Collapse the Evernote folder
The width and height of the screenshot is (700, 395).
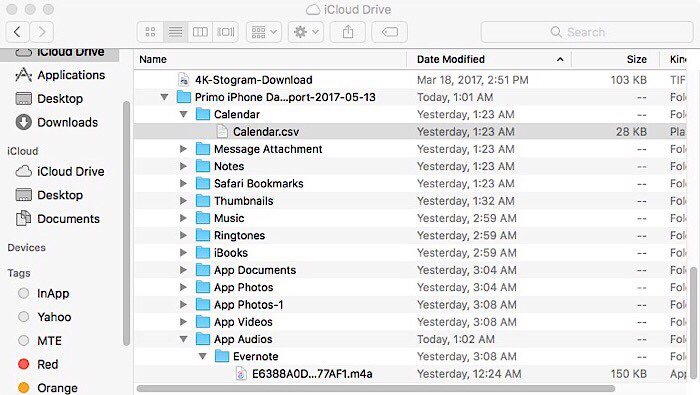[203, 356]
